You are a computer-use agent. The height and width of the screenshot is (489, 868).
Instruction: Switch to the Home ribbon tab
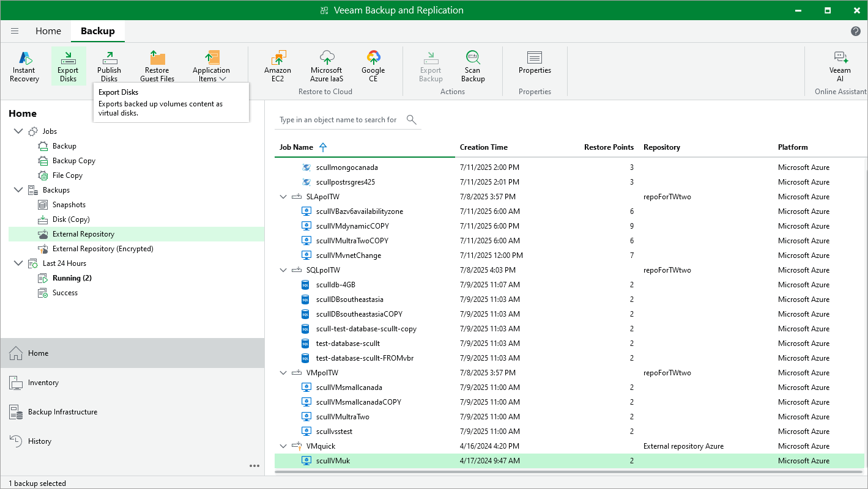[48, 31]
